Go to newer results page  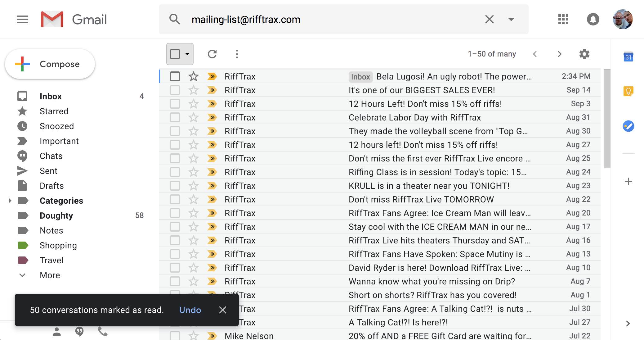[x=535, y=54]
